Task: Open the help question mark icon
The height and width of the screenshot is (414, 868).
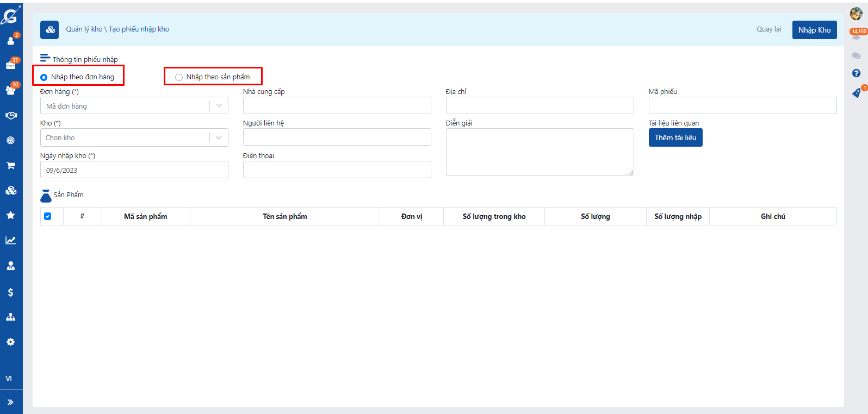Action: coord(856,73)
